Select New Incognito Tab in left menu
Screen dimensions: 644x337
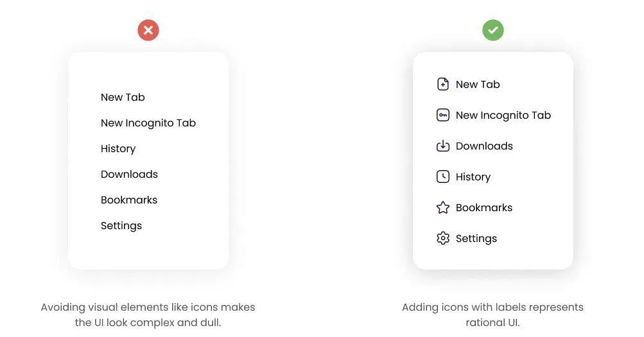[x=148, y=123]
